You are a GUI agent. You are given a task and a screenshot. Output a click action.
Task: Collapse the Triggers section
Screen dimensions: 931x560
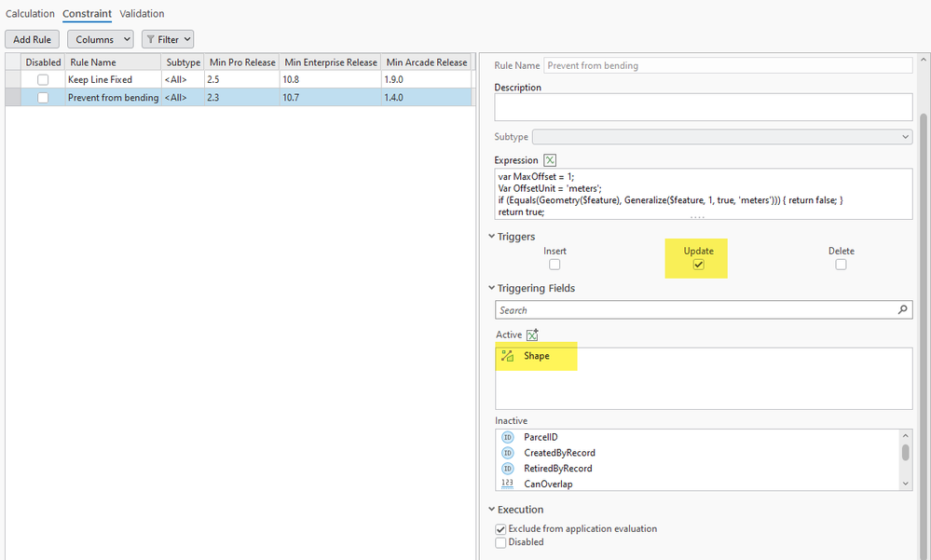click(x=492, y=237)
